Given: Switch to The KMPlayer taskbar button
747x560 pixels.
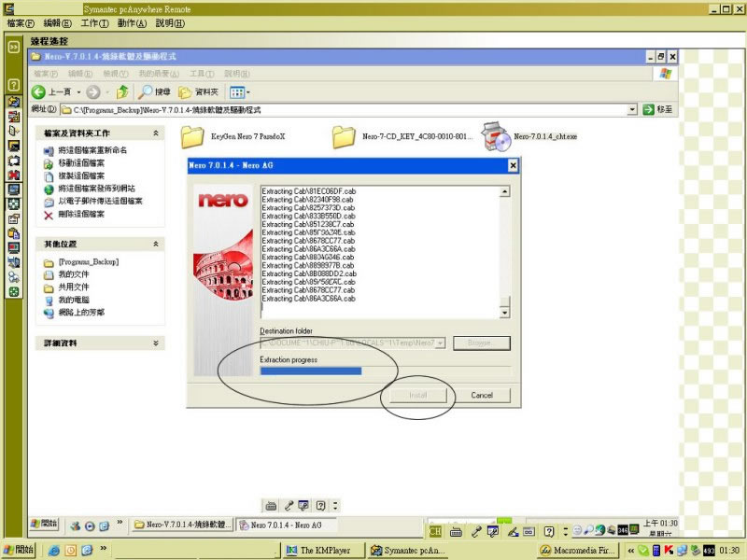Looking at the screenshot, I should (x=323, y=551).
